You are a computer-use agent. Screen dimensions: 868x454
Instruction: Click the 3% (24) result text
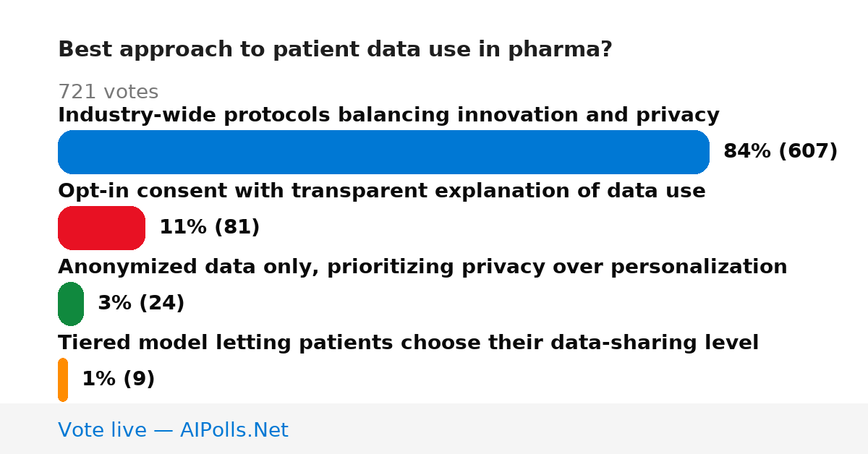[141, 303]
